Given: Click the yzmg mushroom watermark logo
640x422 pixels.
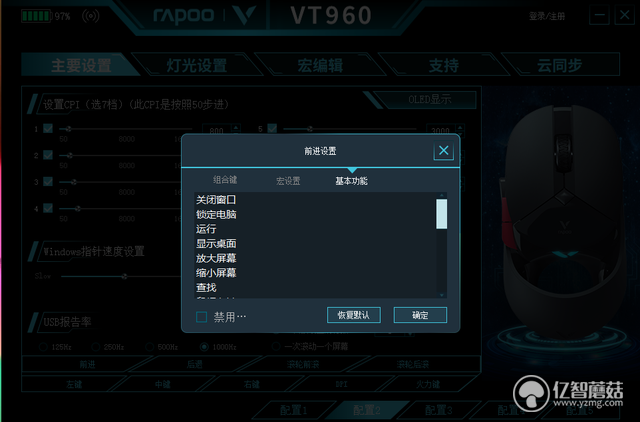Looking at the screenshot, I should [531, 393].
